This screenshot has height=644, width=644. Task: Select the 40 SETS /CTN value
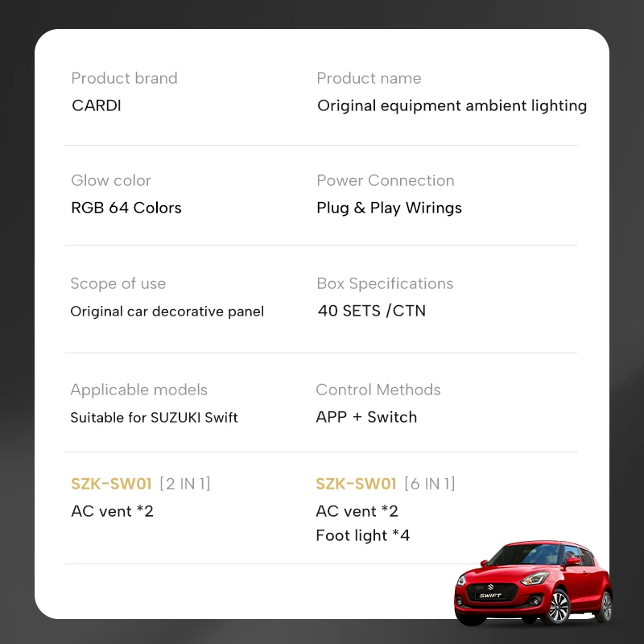click(x=371, y=311)
